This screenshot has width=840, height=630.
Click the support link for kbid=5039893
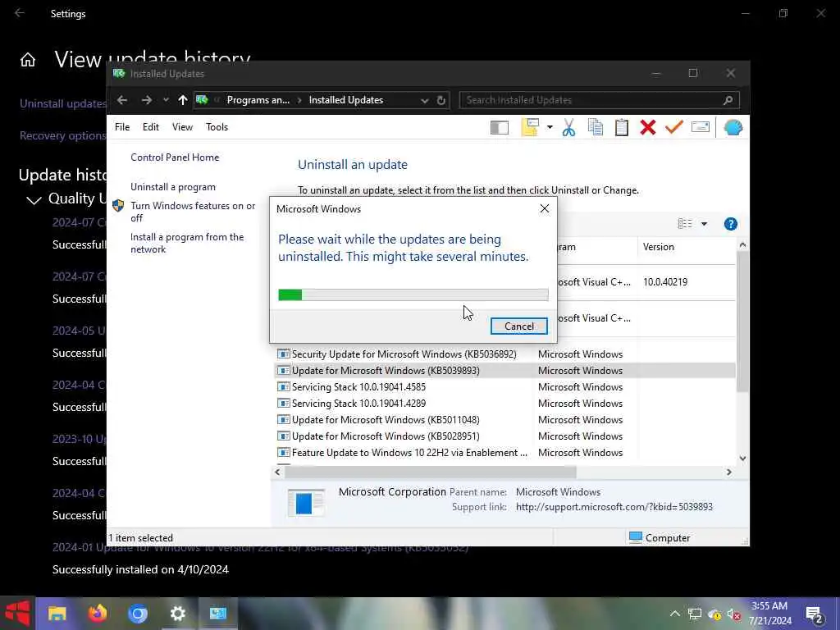pyautogui.click(x=614, y=507)
